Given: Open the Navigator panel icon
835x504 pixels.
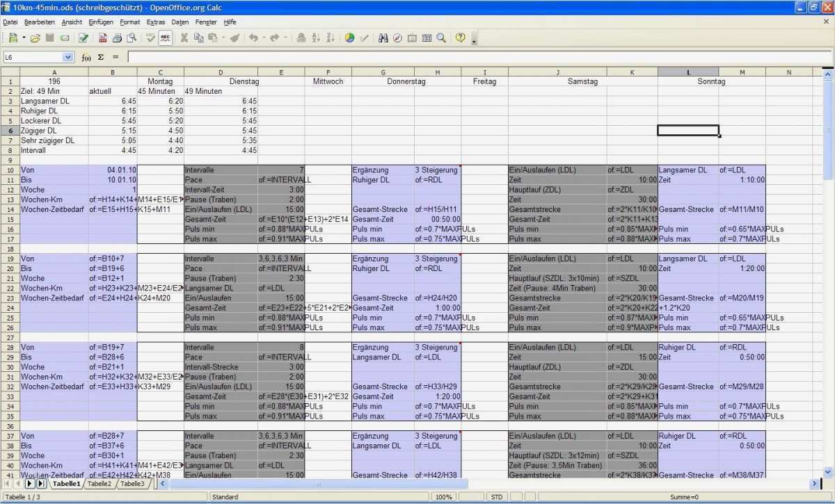Looking at the screenshot, I should click(x=397, y=38).
